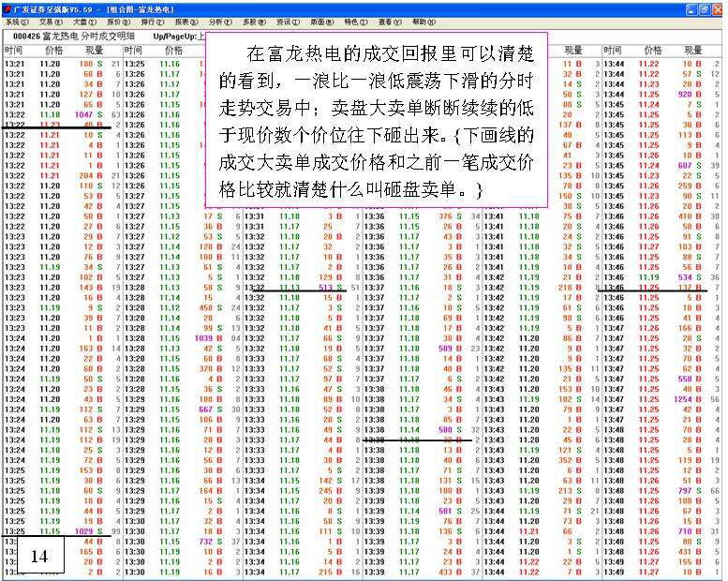This screenshot has width=728, height=581.
Task: Select the 13:47 trade with volume 558 B
Action: tap(662, 379)
